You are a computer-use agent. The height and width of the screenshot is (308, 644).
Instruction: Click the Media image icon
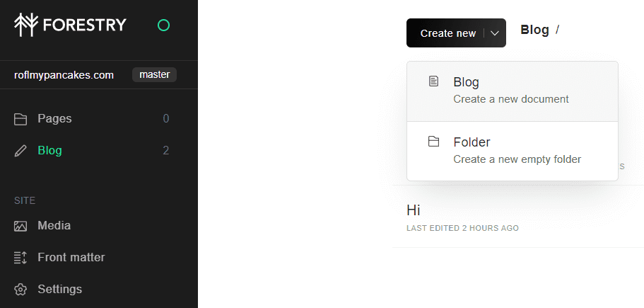21,226
